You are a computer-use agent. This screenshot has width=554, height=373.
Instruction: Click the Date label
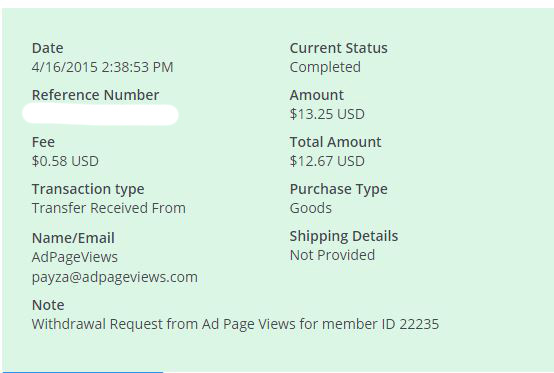click(47, 48)
